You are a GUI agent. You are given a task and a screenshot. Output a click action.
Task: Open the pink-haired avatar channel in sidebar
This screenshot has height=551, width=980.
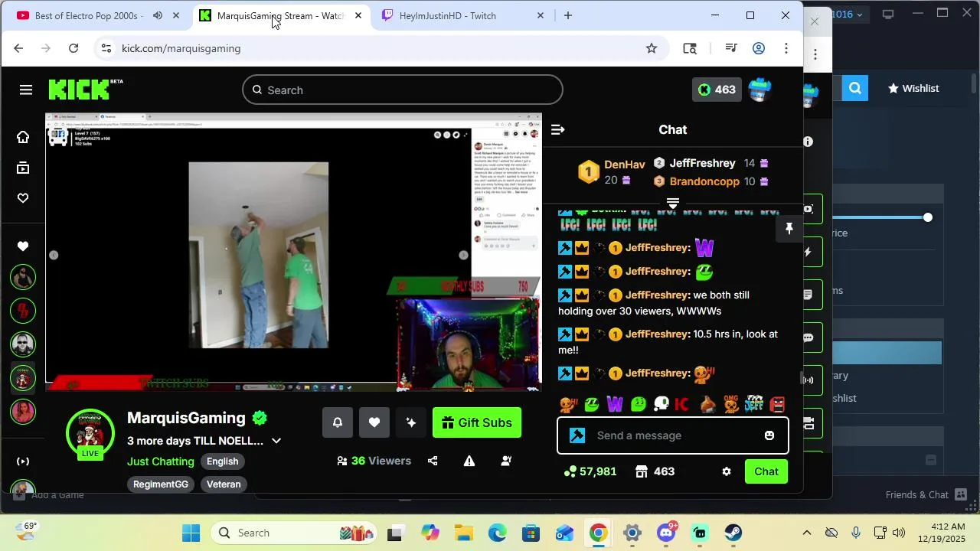pyautogui.click(x=23, y=412)
